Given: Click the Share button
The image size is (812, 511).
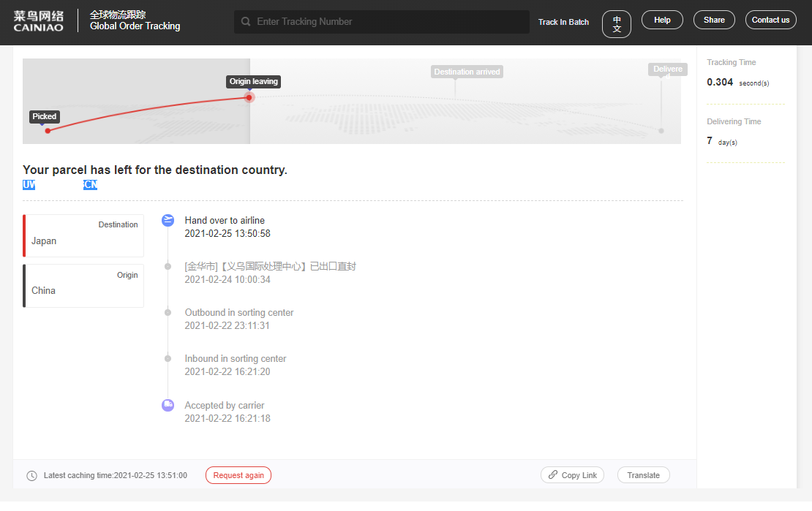Looking at the screenshot, I should pyautogui.click(x=713, y=20).
